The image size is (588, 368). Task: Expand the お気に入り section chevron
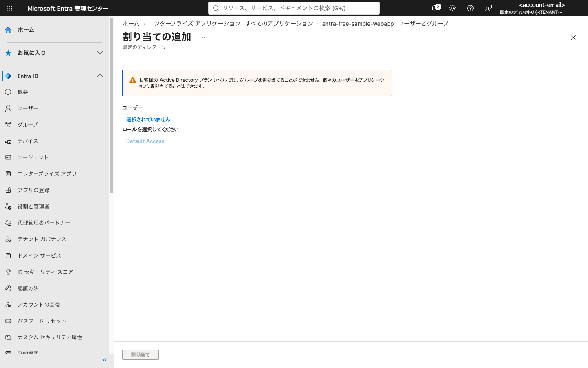(100, 53)
